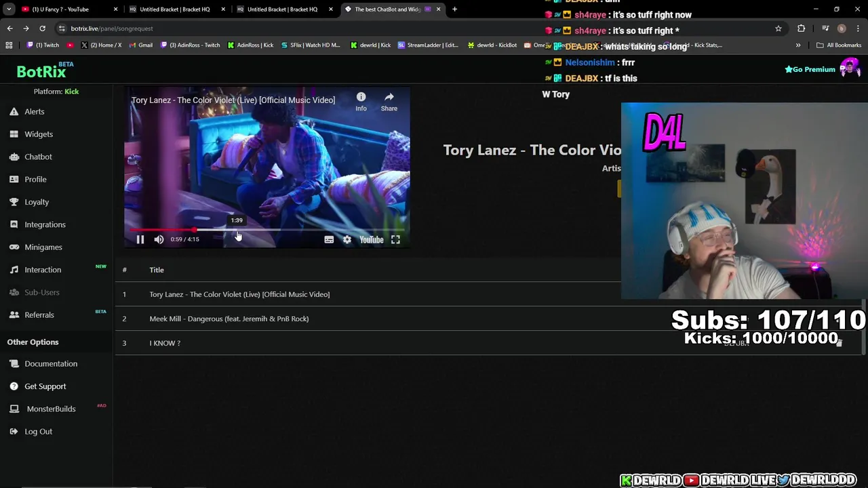Open Alerts in BotRix sidebar
Screen dimensions: 868x488
(35, 112)
